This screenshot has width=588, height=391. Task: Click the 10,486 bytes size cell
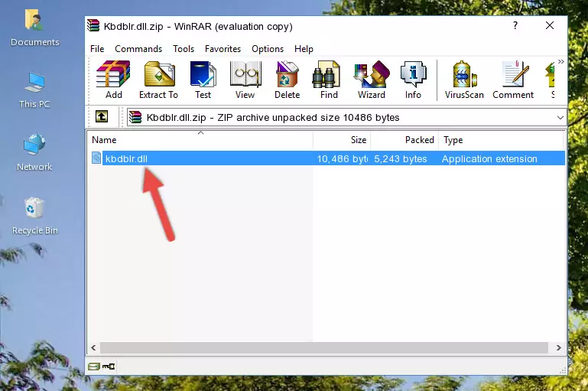(342, 158)
